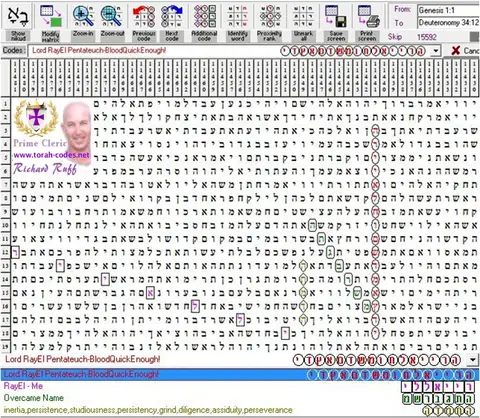Click the Zoom-in magnifier icon
Viewport: 480px width, 418px height.
click(83, 16)
